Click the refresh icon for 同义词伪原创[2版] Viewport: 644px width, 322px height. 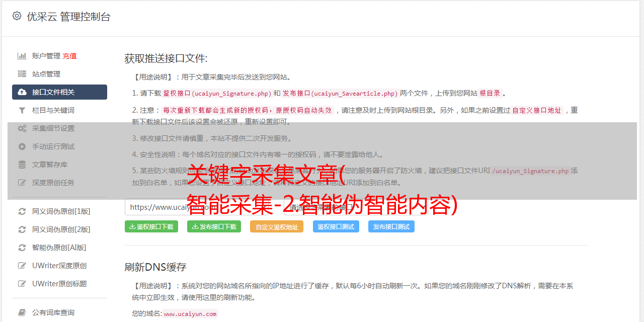pyautogui.click(x=22, y=229)
